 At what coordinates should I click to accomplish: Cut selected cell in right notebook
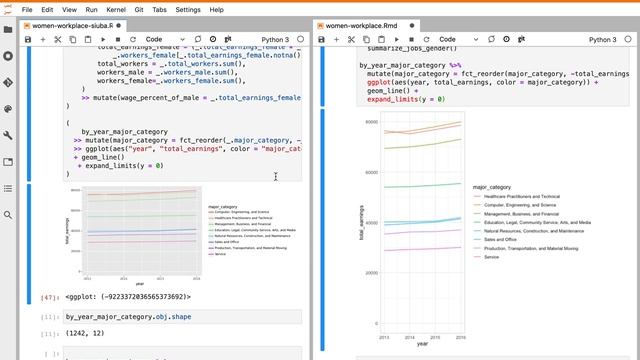coord(351,40)
